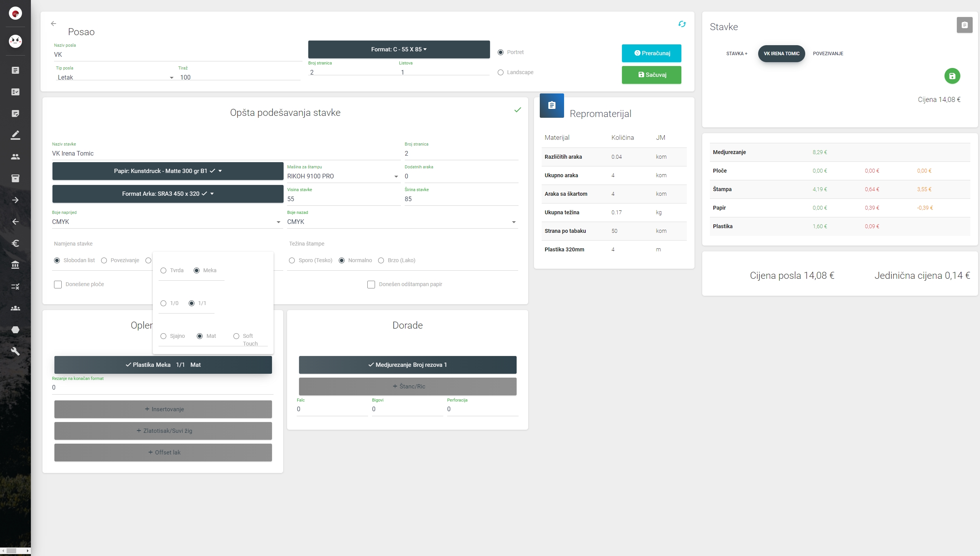Click the euro sign icon in the sidebar

pos(15,243)
